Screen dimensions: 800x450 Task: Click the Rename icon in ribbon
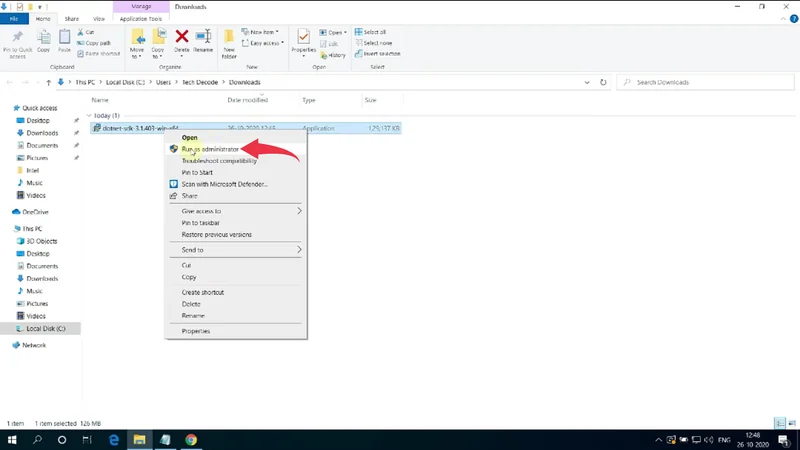tap(203, 41)
